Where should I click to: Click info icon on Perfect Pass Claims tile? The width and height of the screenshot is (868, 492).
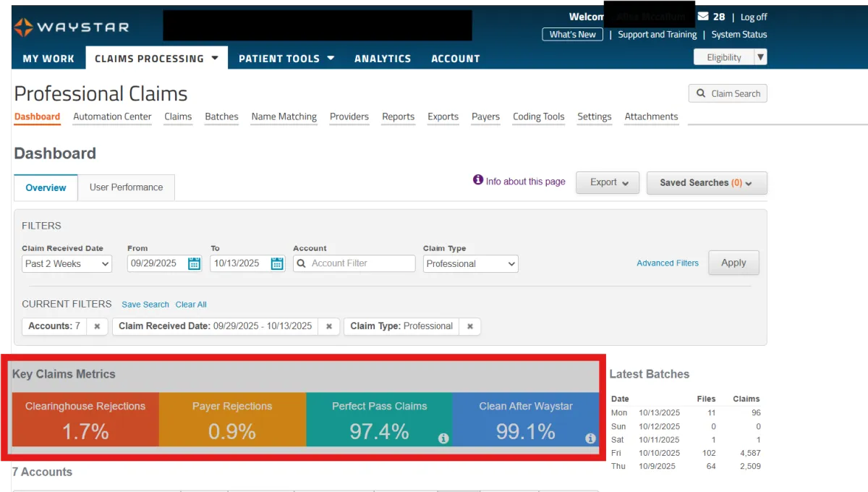click(x=443, y=438)
